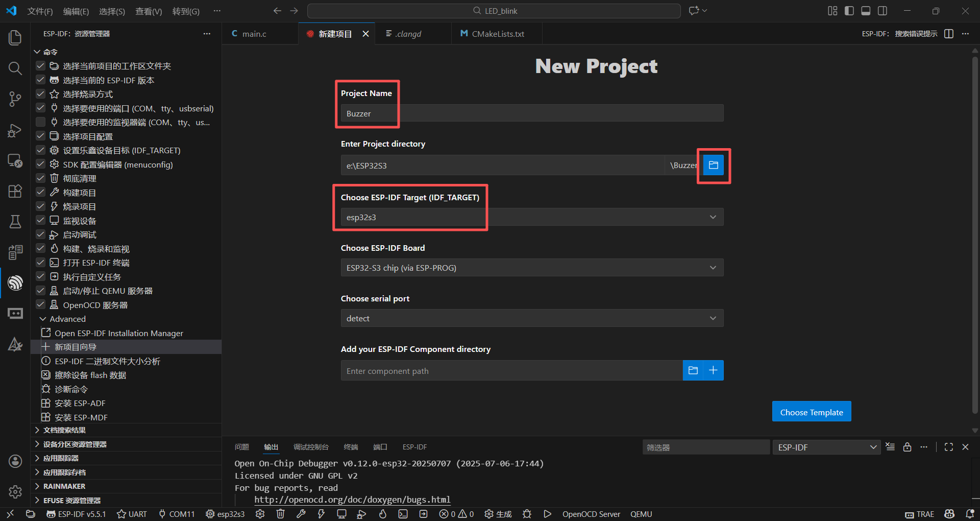Open SDK config gear in status bar
This screenshot has width=980, height=521.
(260, 514)
